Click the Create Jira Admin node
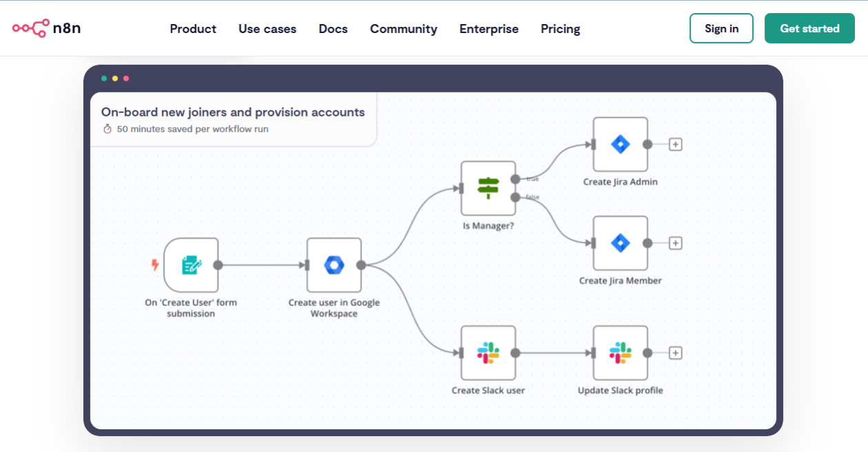The height and width of the screenshot is (452, 868). point(620,145)
